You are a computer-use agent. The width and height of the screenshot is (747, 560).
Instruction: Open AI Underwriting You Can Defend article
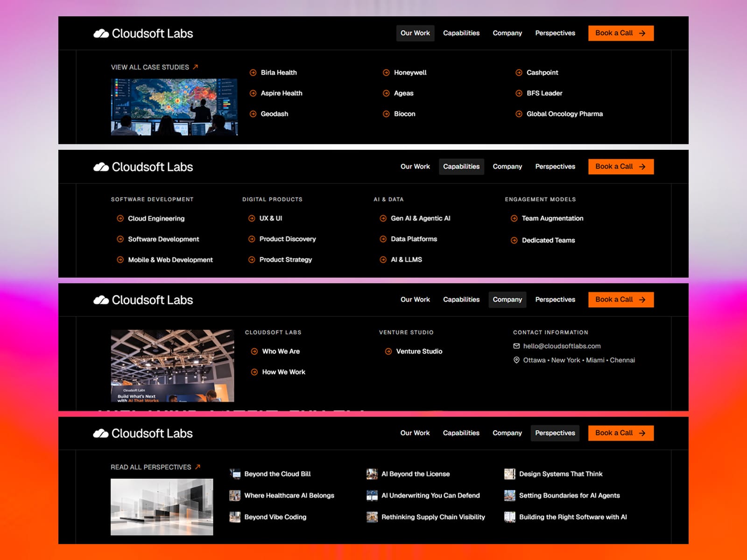[430, 496]
